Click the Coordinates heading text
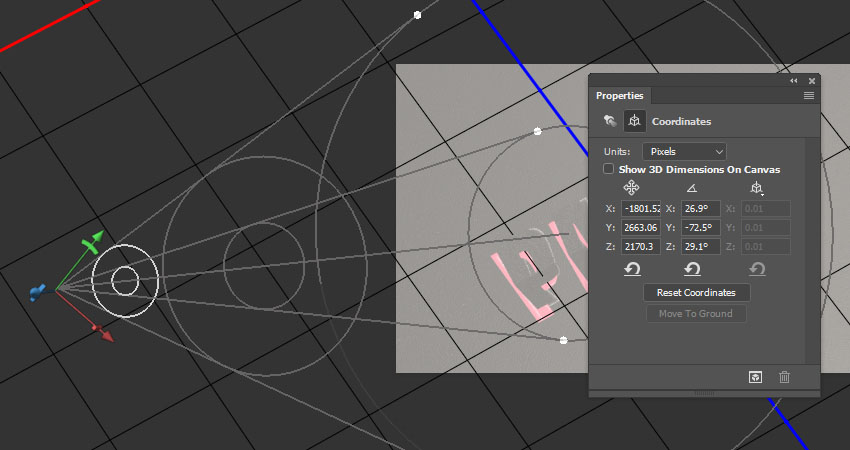 [x=681, y=121]
